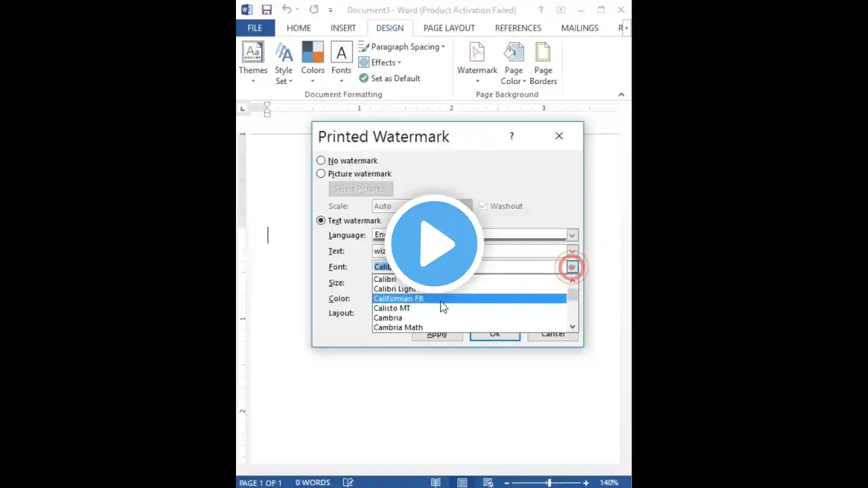This screenshot has height=488, width=868.
Task: Switch to Read Mode view icon
Action: tap(436, 483)
